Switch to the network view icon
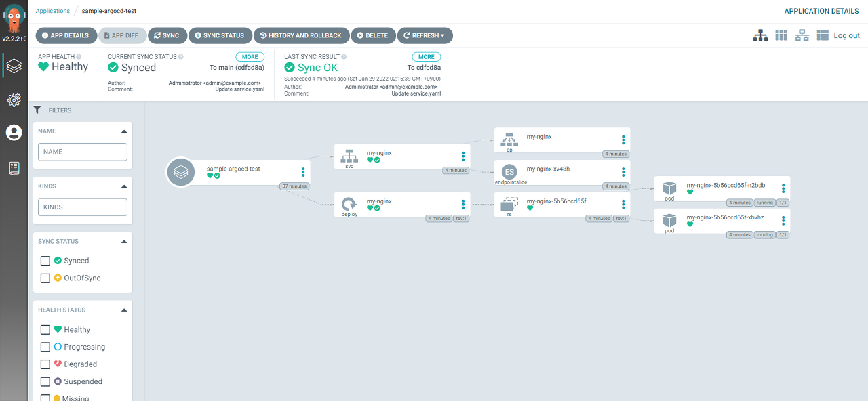 pyautogui.click(x=802, y=35)
